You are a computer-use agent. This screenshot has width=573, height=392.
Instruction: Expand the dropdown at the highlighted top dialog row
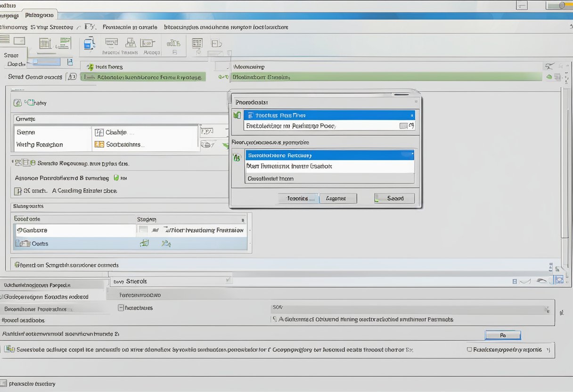411,115
